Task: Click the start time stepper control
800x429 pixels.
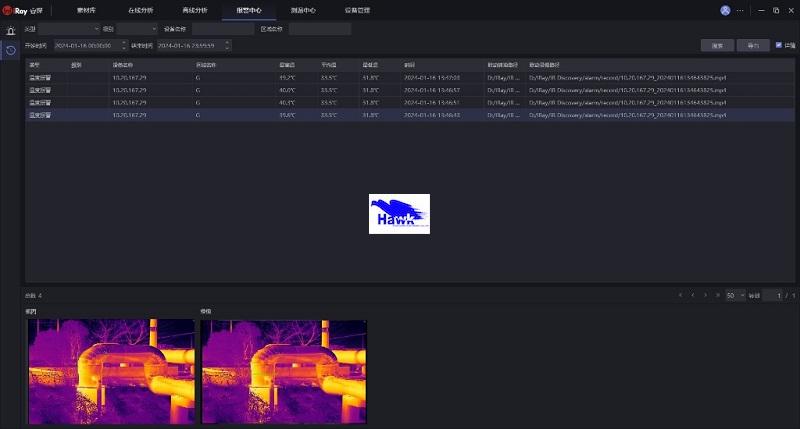Action: coord(124,46)
